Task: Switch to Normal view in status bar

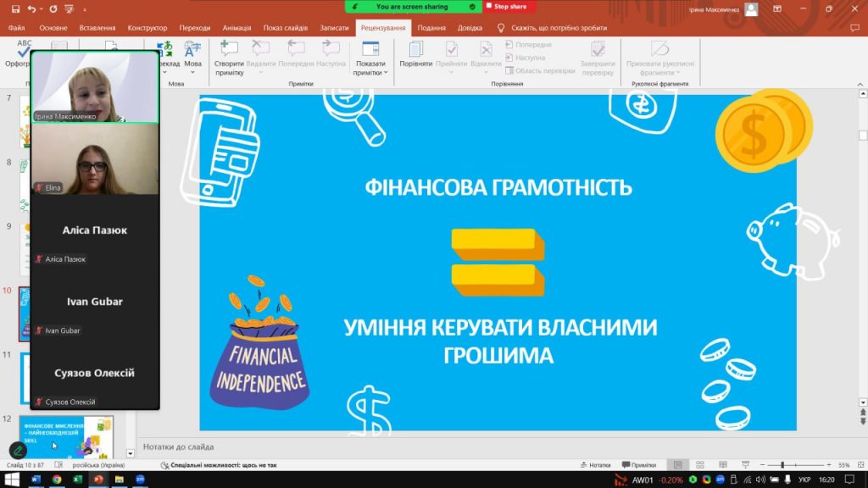Action: 676,464
